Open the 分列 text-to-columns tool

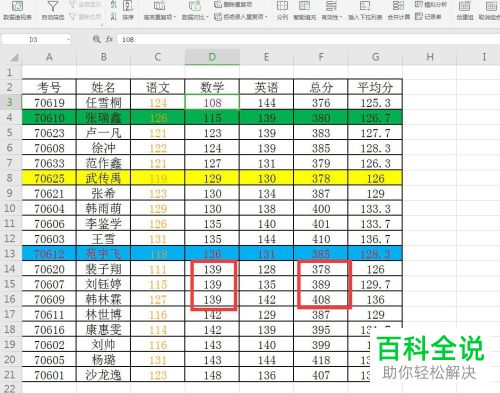[282, 10]
